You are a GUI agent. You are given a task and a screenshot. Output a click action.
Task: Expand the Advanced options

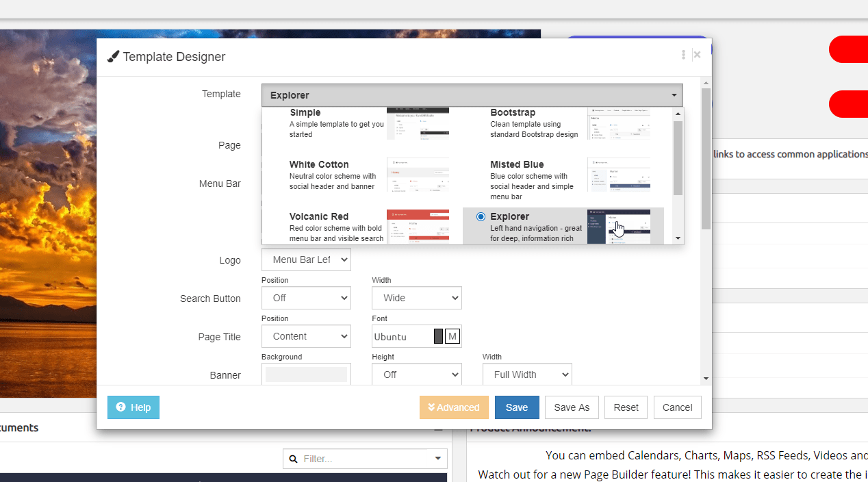coord(454,407)
